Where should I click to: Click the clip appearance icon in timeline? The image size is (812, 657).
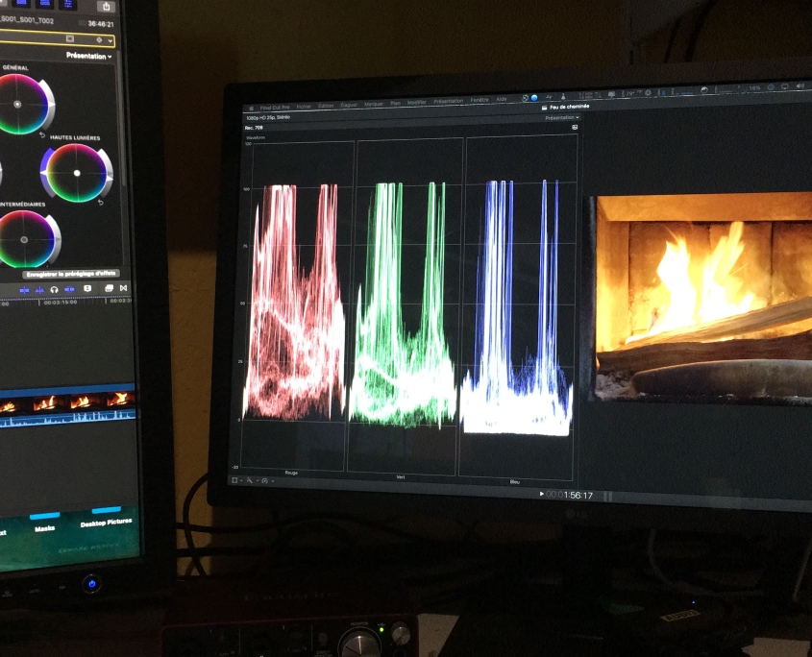click(87, 288)
